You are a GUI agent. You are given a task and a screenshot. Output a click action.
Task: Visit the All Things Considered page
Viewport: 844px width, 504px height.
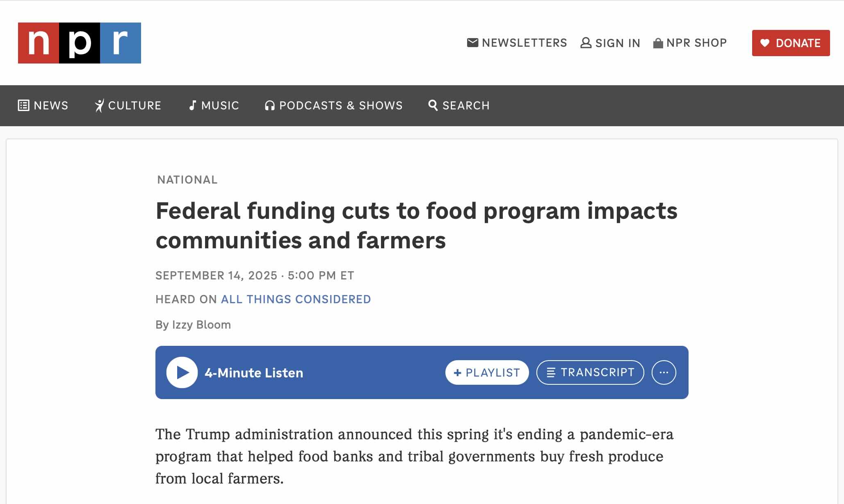coord(295,299)
